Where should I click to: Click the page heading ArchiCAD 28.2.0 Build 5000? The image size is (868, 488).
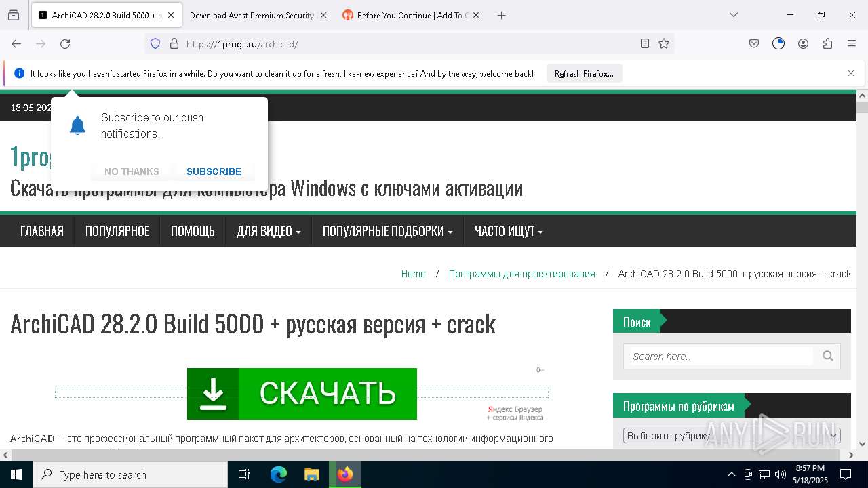[x=253, y=324]
